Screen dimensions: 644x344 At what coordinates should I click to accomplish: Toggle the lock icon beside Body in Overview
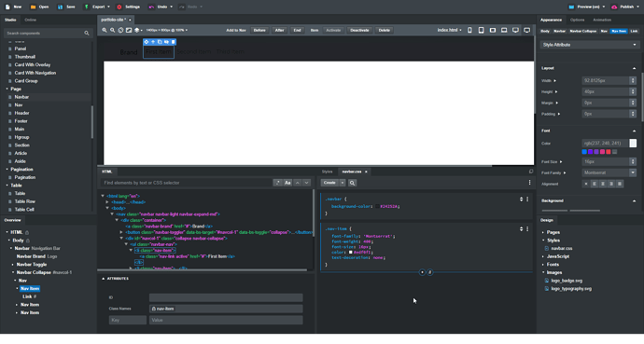28,241
